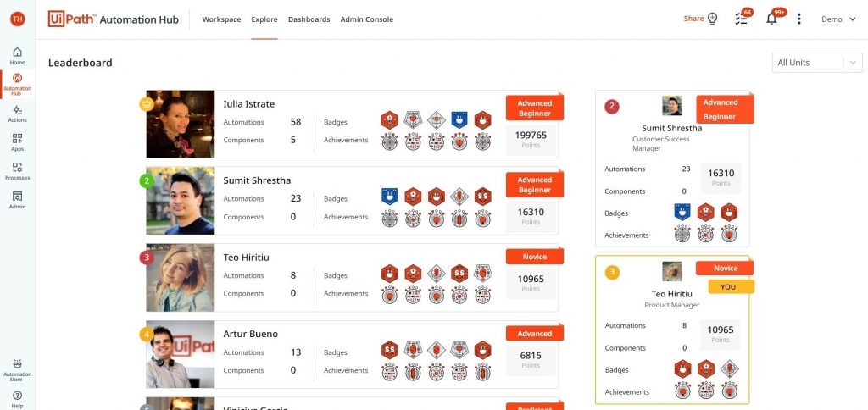Go to Processes in the sidebar

tap(17, 171)
